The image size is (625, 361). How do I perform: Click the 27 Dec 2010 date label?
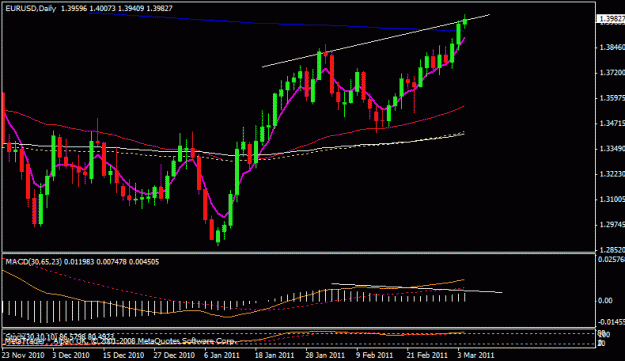tap(174, 355)
